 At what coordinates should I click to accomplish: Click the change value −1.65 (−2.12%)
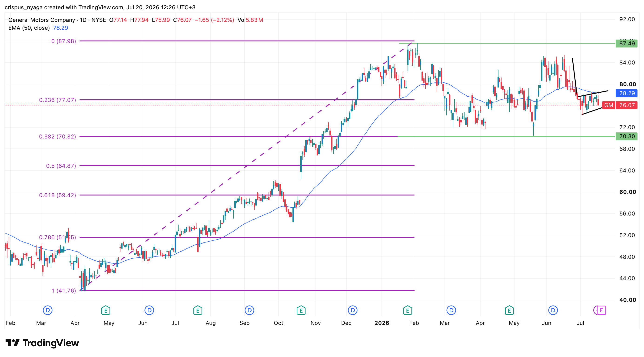[214, 20]
